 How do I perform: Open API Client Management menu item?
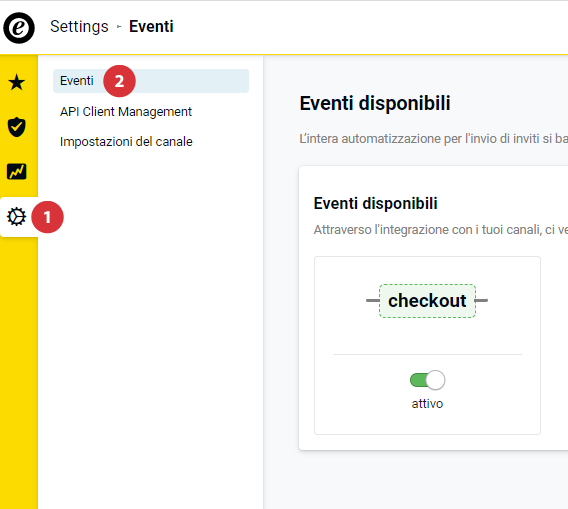126,112
